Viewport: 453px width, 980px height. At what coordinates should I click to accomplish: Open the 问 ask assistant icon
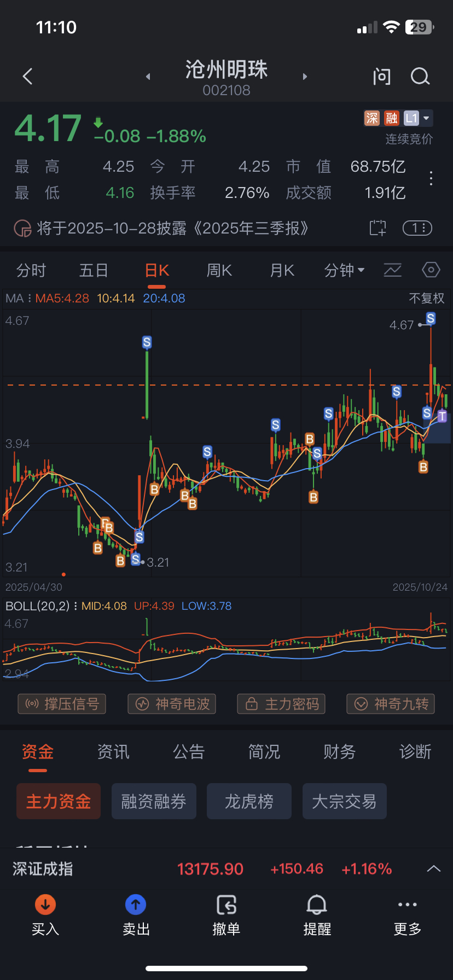(381, 77)
